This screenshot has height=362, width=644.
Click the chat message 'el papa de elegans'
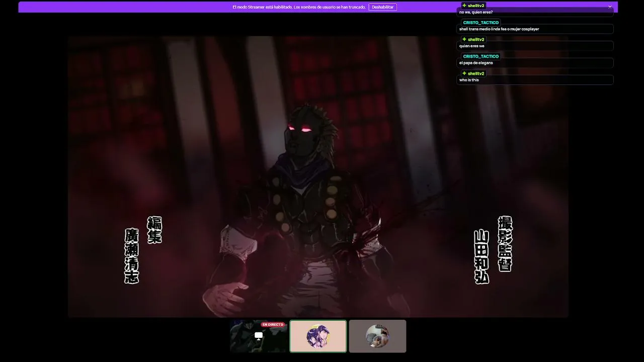[x=476, y=63]
